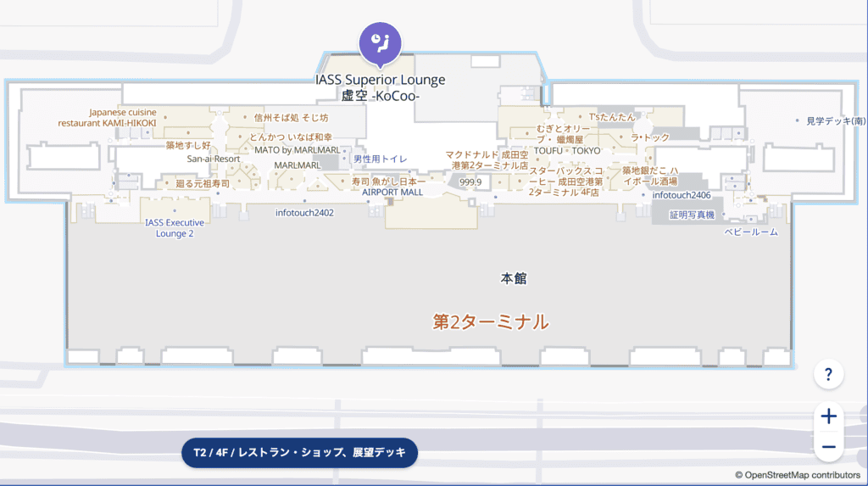Viewport: 868px width, 486px height.
Task: Click the 本館 main building label
Action: coord(514,278)
